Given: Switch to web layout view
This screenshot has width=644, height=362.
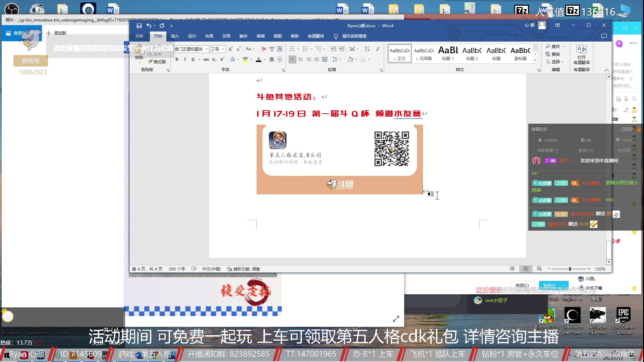Looking at the screenshot, I should pos(539,269).
